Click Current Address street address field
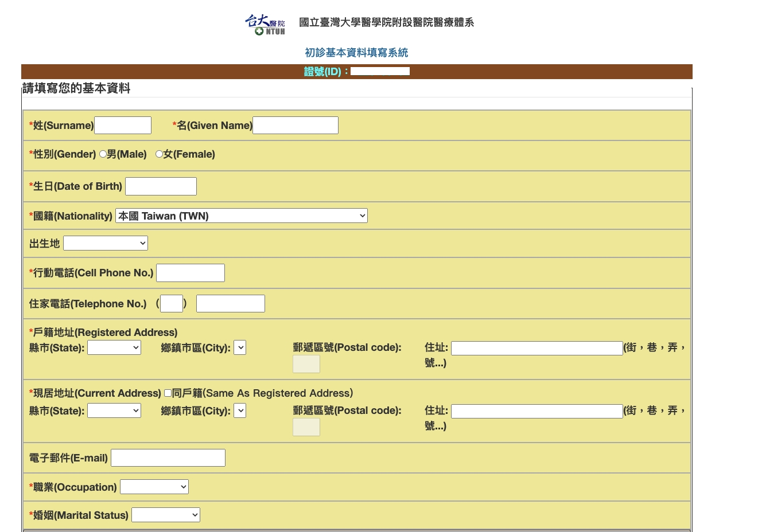The image size is (758, 532). coord(537,411)
